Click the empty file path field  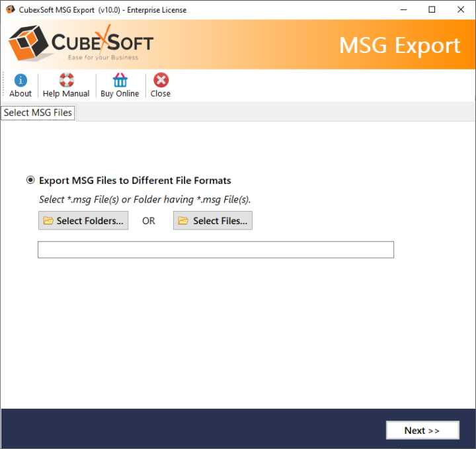pyautogui.click(x=216, y=250)
